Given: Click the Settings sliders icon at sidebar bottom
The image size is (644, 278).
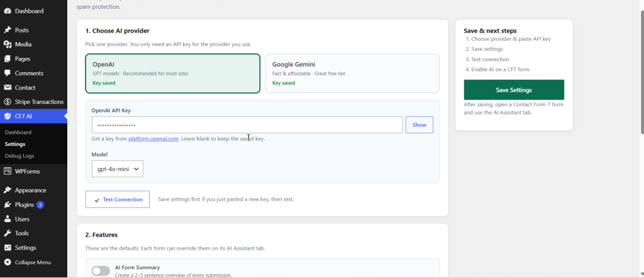Looking at the screenshot, I should point(8,248).
